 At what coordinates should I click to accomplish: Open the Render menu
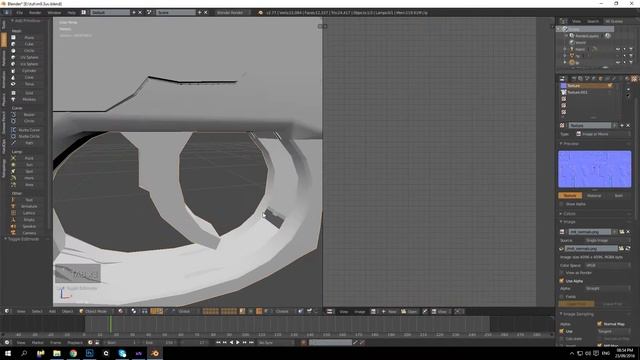tap(35, 13)
